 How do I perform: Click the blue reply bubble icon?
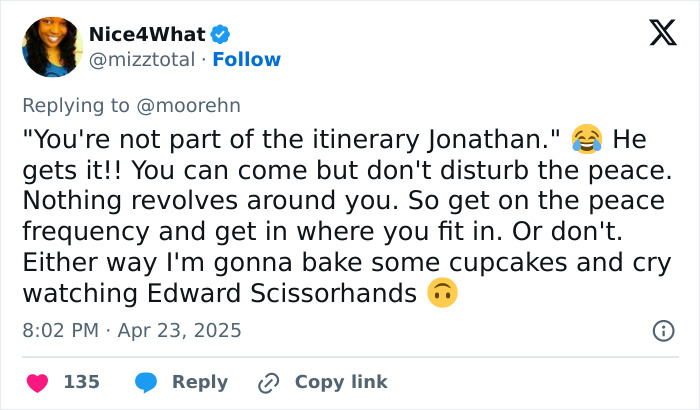coord(146,382)
